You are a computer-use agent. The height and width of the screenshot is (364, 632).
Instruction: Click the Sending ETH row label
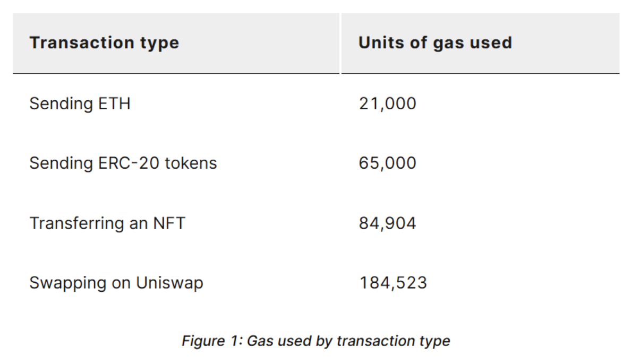tap(80, 104)
